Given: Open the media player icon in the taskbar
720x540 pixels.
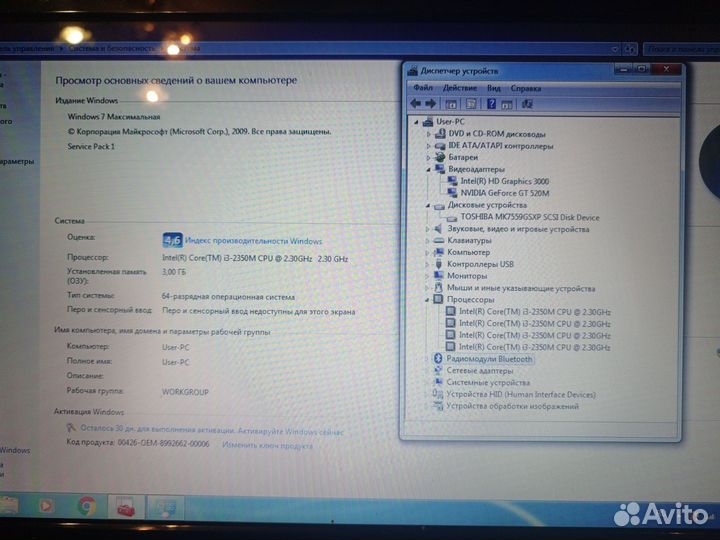Looking at the screenshot, I should [x=46, y=506].
